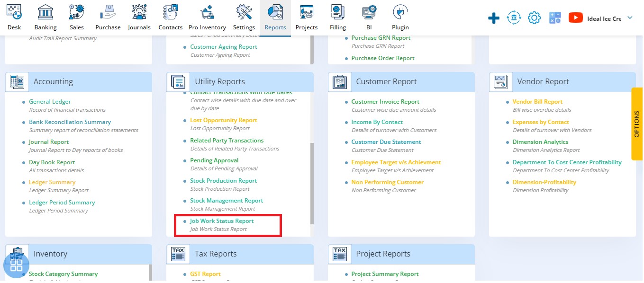Click the floating grid launcher icon
The height and width of the screenshot is (283, 644).
point(16,265)
